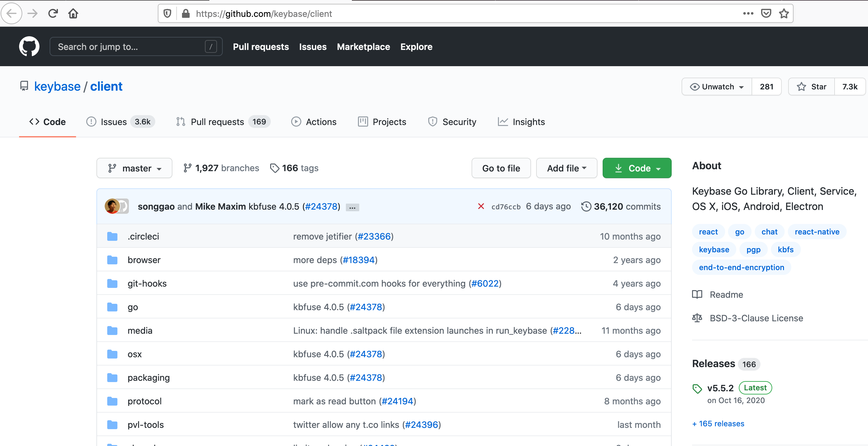868x446 pixels.
Task: Switch to the Issues tab
Action: (114, 122)
